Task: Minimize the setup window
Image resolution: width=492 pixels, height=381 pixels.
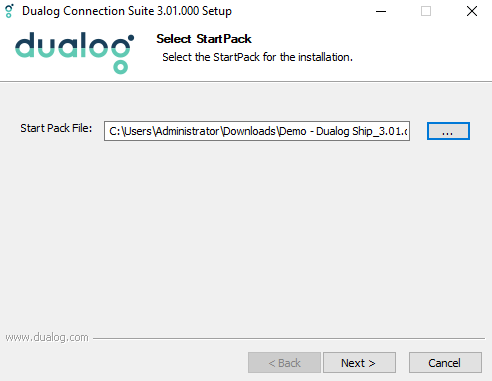Action: pyautogui.click(x=381, y=11)
